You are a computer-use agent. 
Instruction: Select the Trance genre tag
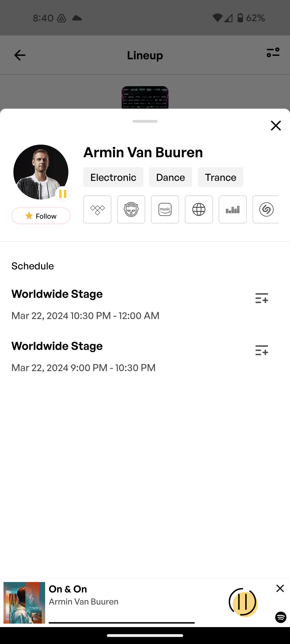tap(221, 177)
